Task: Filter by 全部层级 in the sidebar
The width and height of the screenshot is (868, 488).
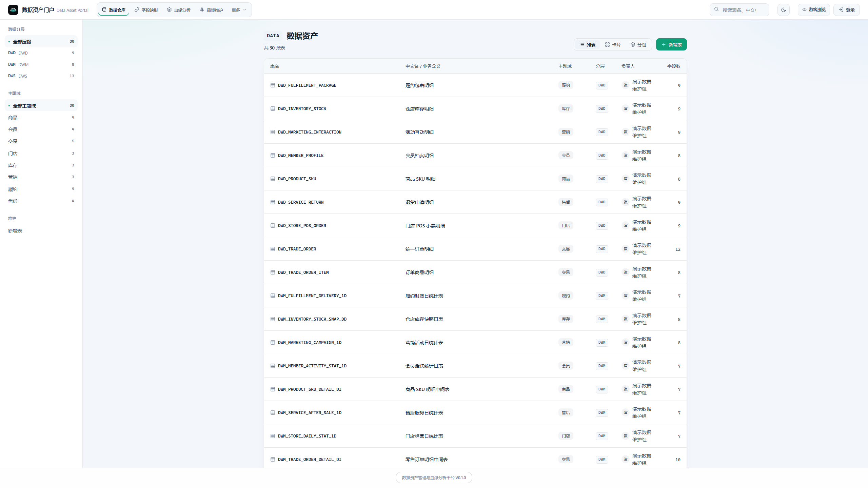Action: (41, 42)
